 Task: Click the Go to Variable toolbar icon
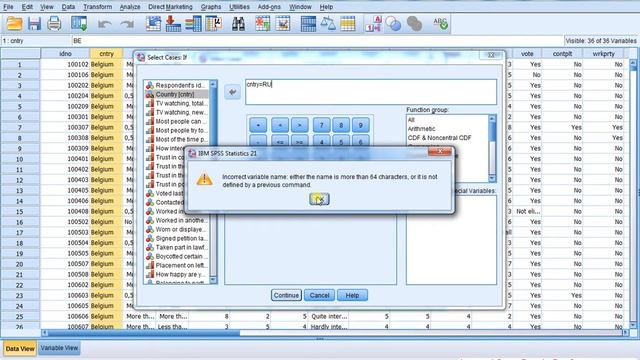click(173, 24)
